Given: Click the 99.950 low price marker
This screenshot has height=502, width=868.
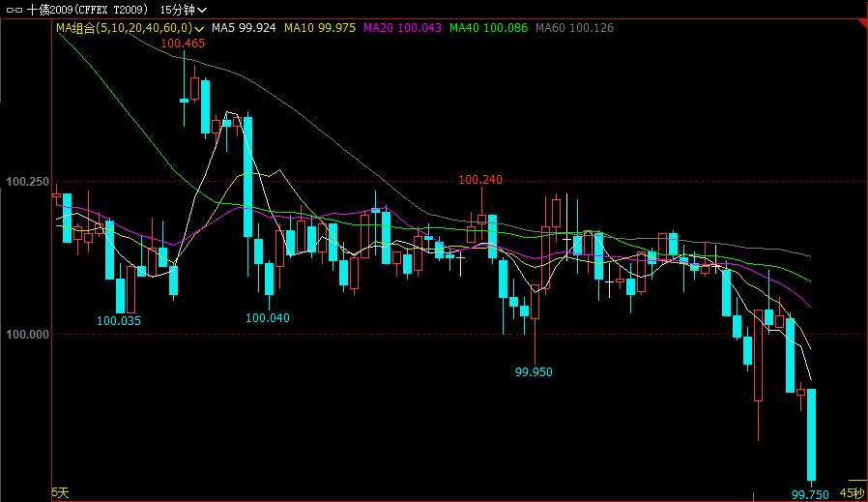Looking at the screenshot, I should click(x=535, y=371).
